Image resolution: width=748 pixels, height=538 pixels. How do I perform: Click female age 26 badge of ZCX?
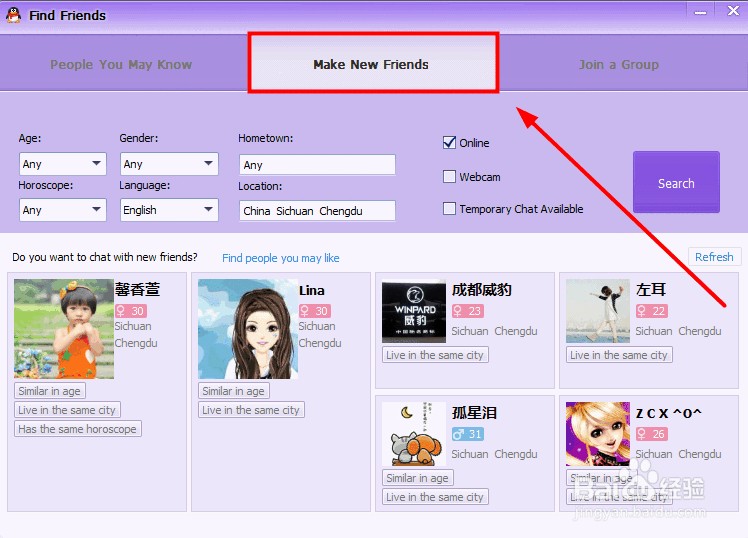(x=652, y=434)
